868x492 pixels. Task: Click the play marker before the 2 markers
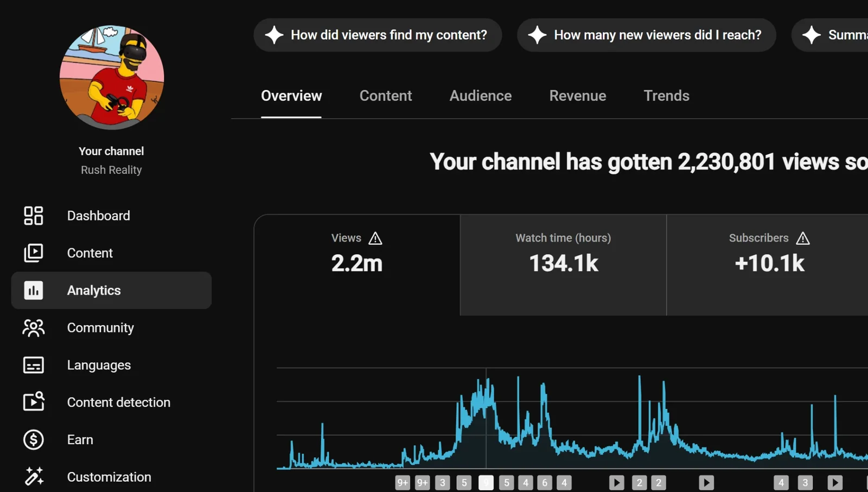pos(617,483)
